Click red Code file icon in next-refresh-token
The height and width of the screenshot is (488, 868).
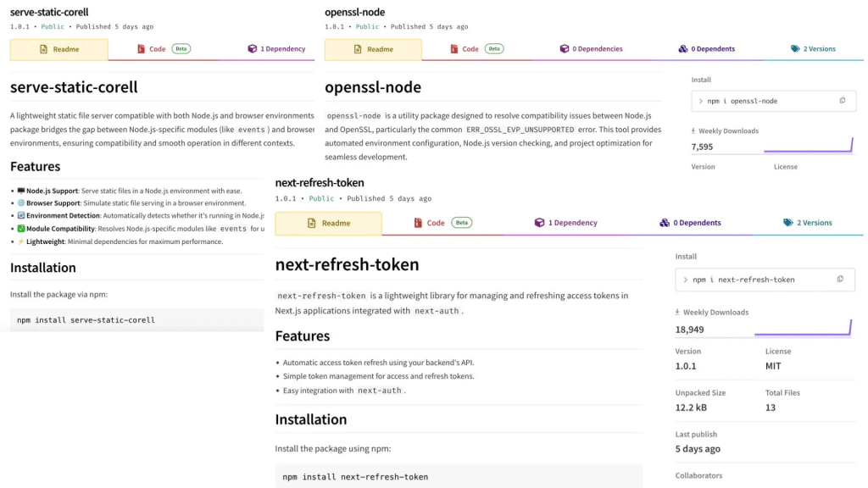[x=418, y=223]
